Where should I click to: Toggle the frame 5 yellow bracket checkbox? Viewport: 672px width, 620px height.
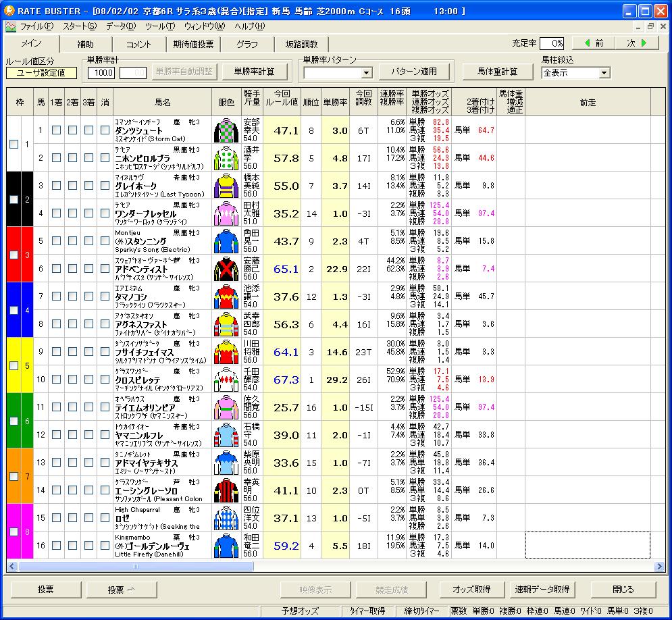click(14, 365)
